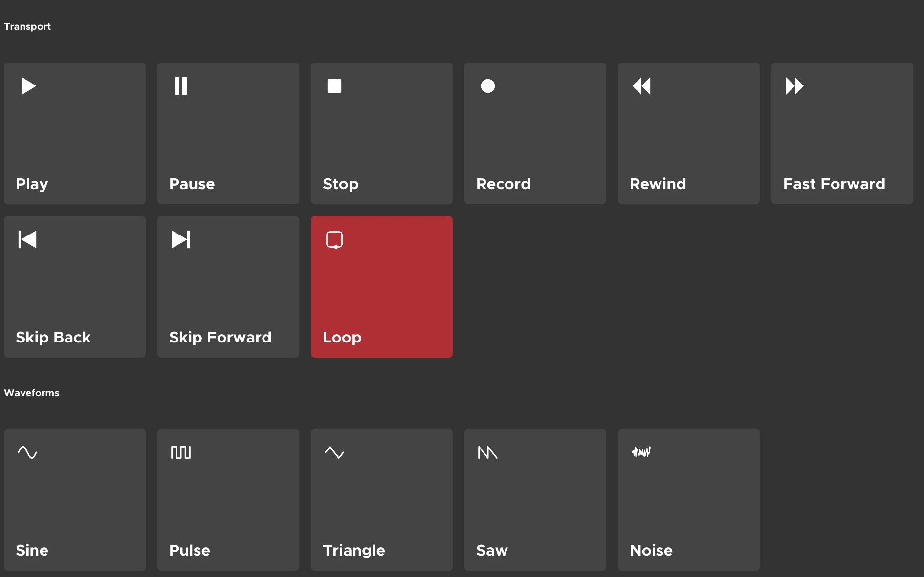
Task: Click the Play triangle icon
Action: click(x=28, y=86)
